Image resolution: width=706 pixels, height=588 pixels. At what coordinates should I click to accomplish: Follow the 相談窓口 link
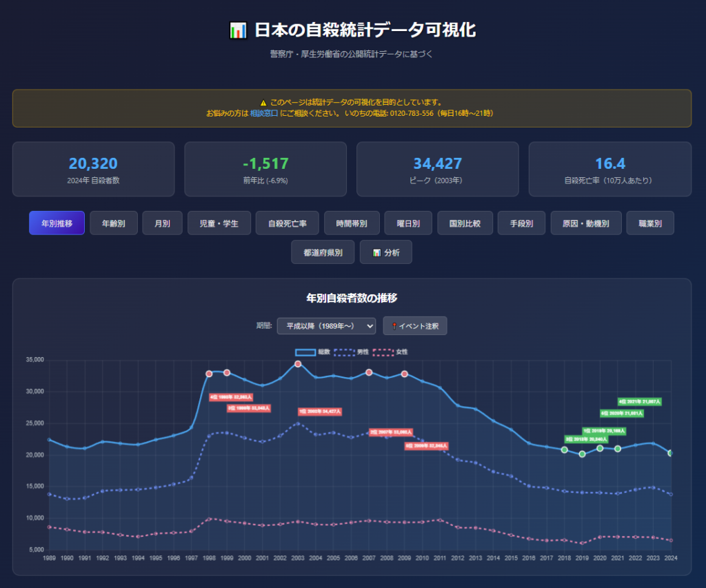[263, 113]
